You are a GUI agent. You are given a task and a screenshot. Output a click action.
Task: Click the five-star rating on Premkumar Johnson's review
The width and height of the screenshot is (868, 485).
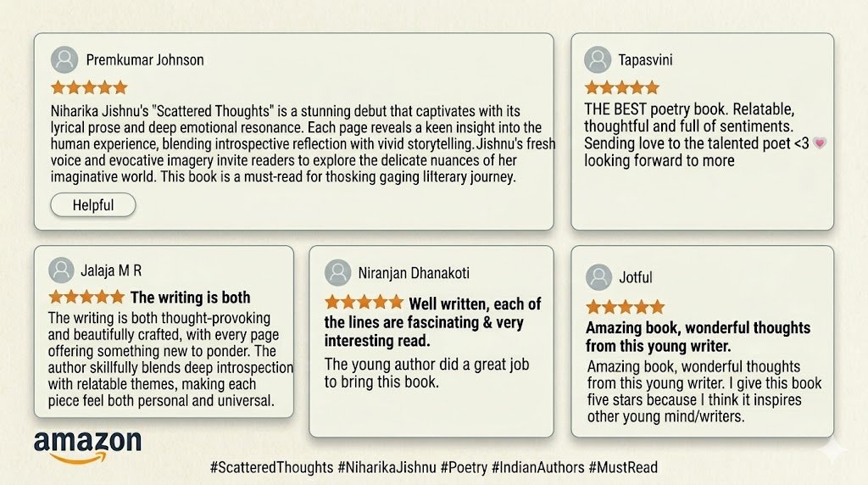pyautogui.click(x=89, y=87)
